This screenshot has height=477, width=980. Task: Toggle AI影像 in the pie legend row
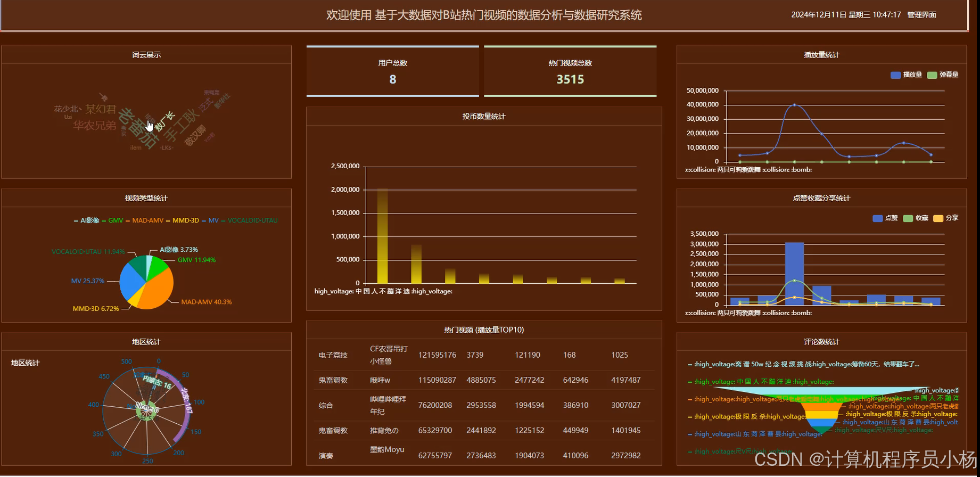[x=86, y=220]
